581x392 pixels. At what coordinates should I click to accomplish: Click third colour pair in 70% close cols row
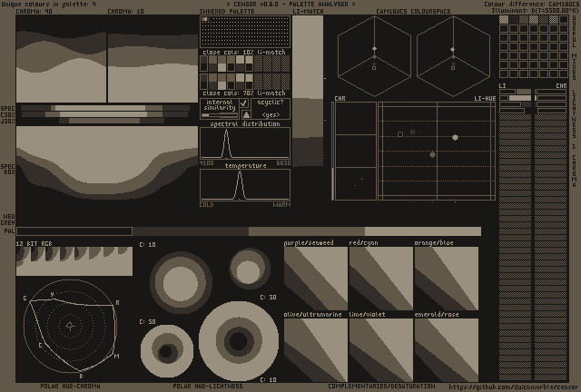click(x=222, y=81)
